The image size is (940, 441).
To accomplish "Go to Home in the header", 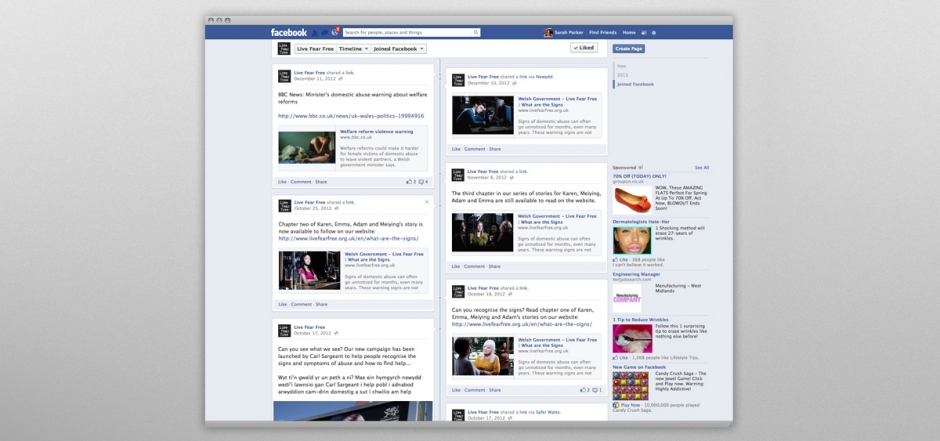I will 629,32.
